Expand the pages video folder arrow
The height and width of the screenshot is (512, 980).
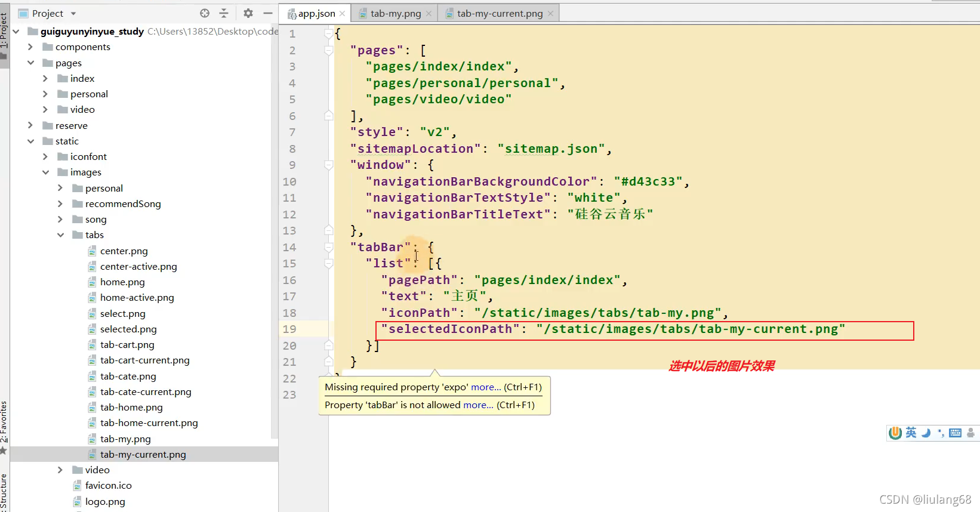point(45,109)
